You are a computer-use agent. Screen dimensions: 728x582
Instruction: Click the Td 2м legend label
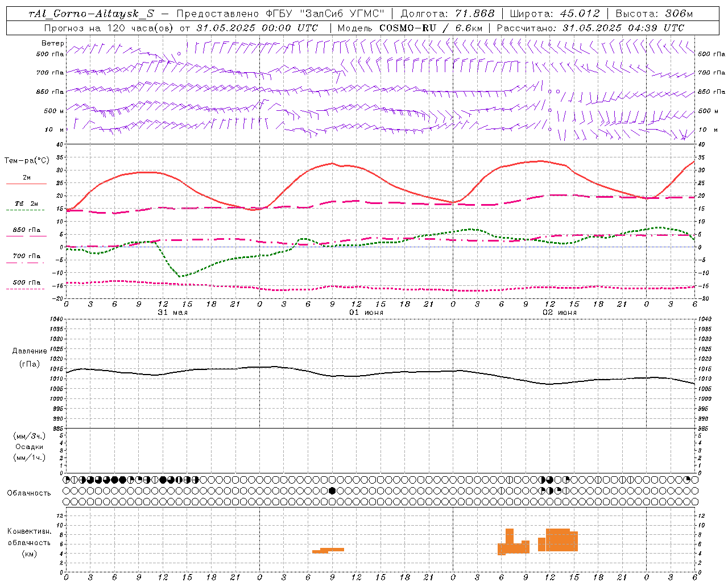pos(26,203)
